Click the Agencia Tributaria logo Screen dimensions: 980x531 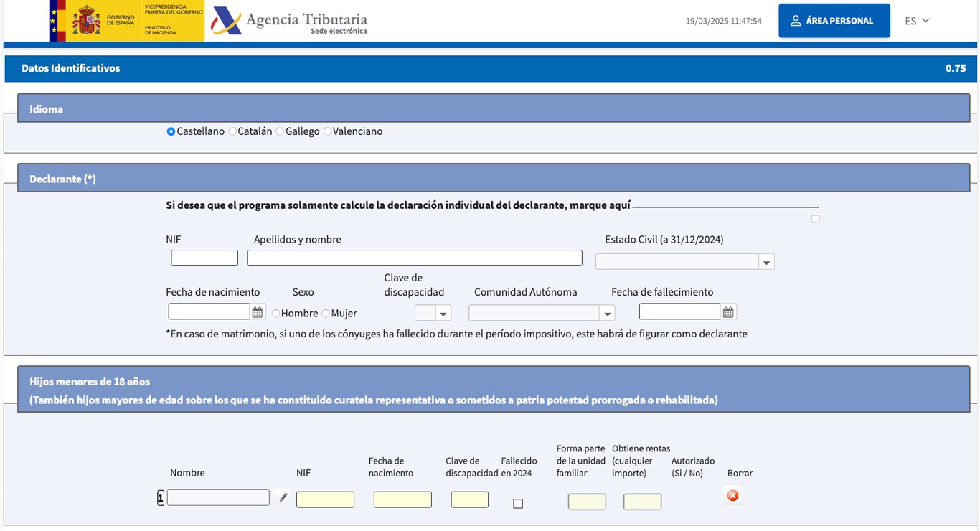pyautogui.click(x=290, y=21)
